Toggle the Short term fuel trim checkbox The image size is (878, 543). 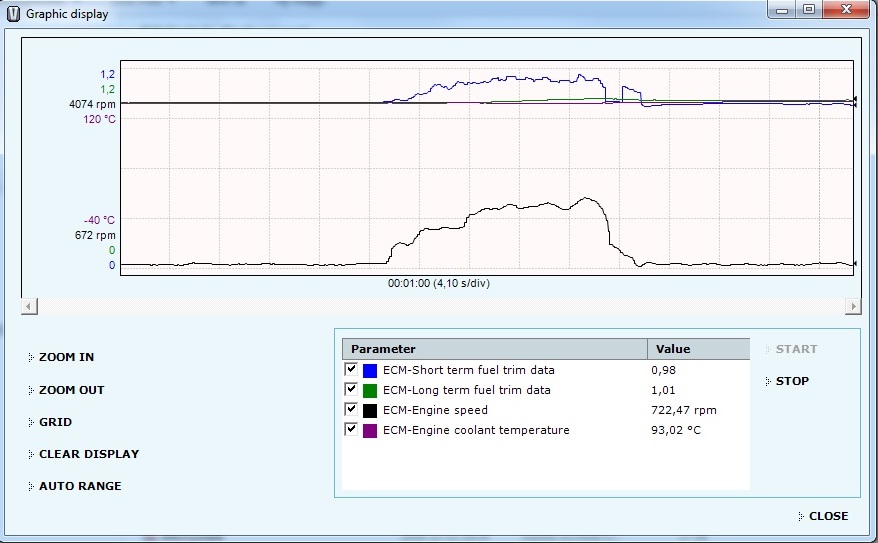351,370
